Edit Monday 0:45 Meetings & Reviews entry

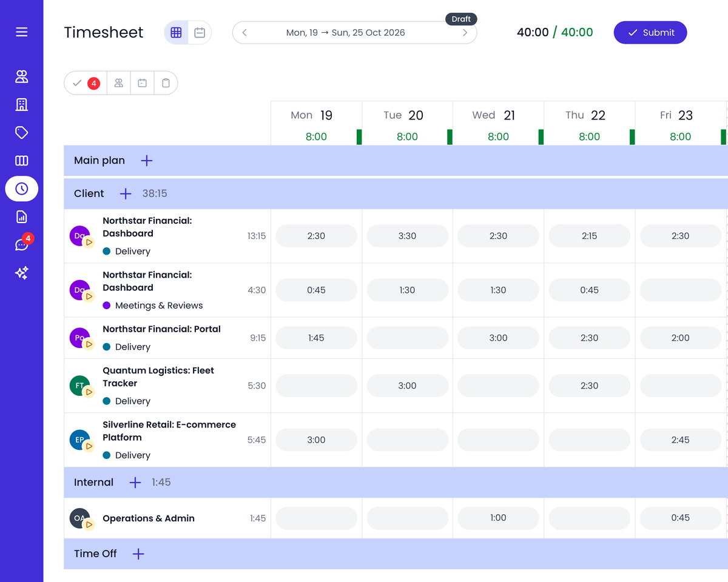pyautogui.click(x=316, y=290)
